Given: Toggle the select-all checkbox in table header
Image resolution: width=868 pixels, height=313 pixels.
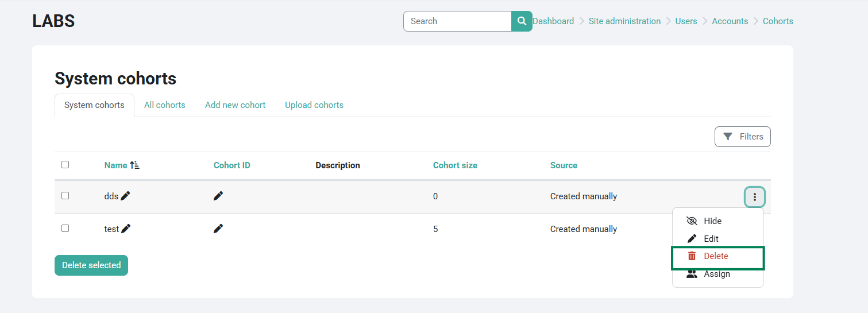Looking at the screenshot, I should 65,165.
